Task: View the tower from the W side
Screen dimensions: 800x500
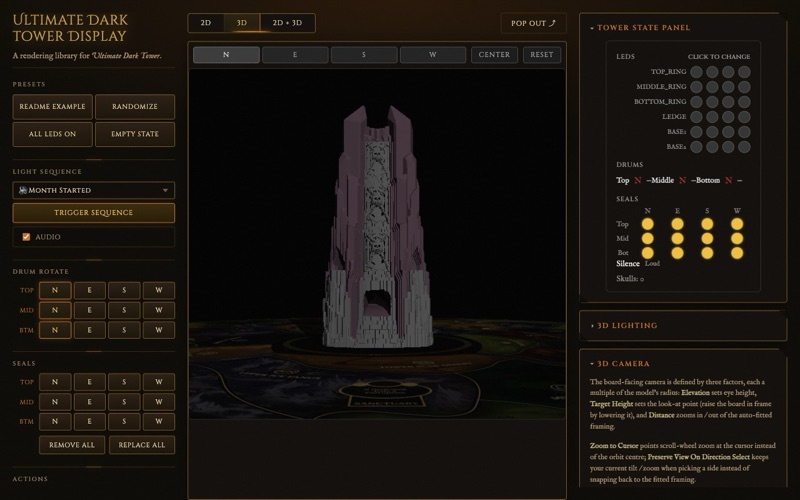Action: click(x=433, y=55)
